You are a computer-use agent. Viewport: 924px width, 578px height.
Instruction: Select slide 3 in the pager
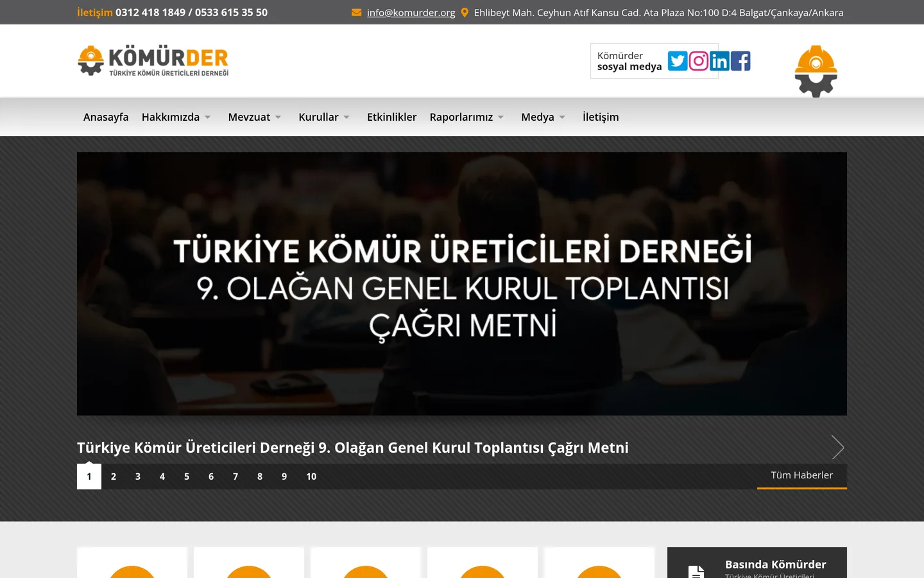coord(138,477)
